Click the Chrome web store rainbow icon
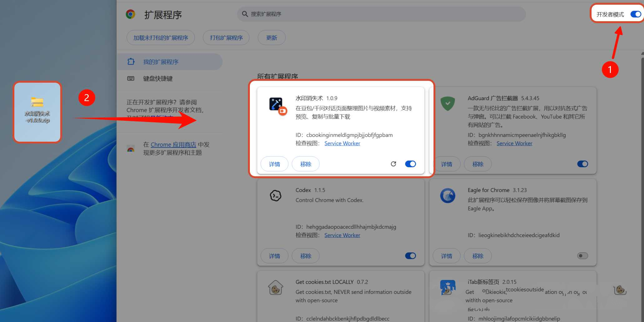This screenshot has height=322, width=644. pos(131,149)
